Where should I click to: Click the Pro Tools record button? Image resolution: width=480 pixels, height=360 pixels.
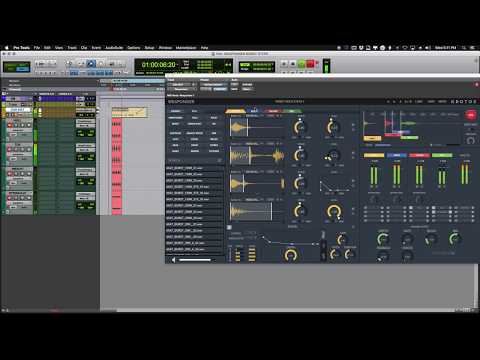click(x=310, y=63)
